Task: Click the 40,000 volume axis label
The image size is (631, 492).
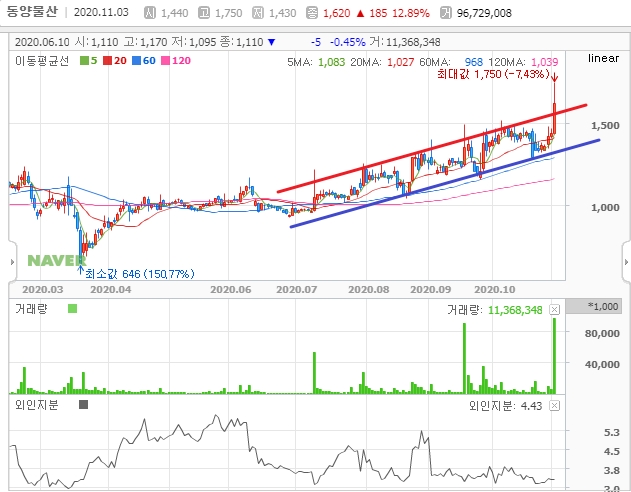Action: tap(602, 364)
